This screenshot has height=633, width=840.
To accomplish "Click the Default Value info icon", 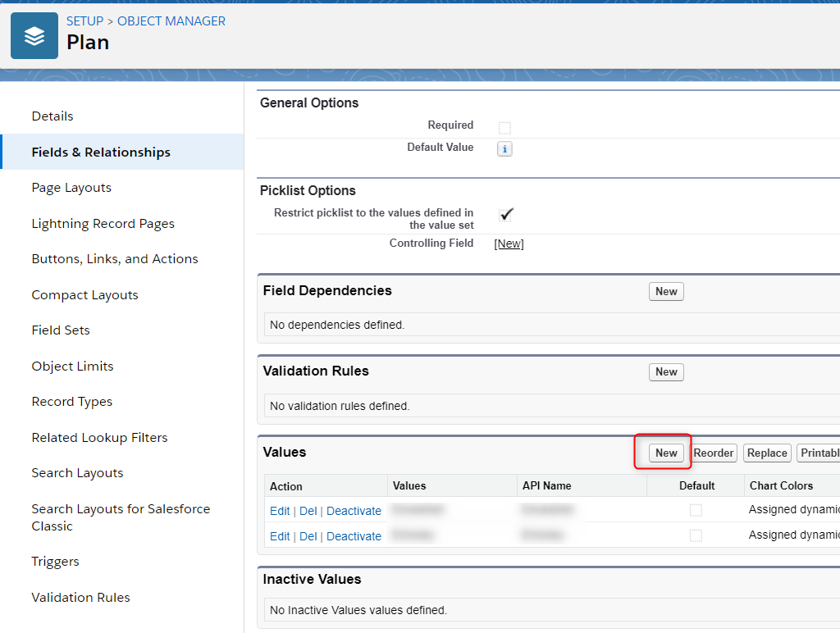I will click(504, 149).
